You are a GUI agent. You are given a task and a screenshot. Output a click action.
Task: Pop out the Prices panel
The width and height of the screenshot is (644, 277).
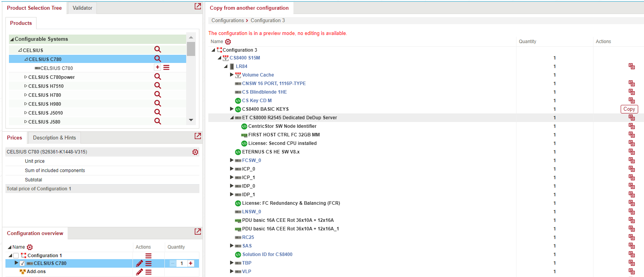coord(198,136)
